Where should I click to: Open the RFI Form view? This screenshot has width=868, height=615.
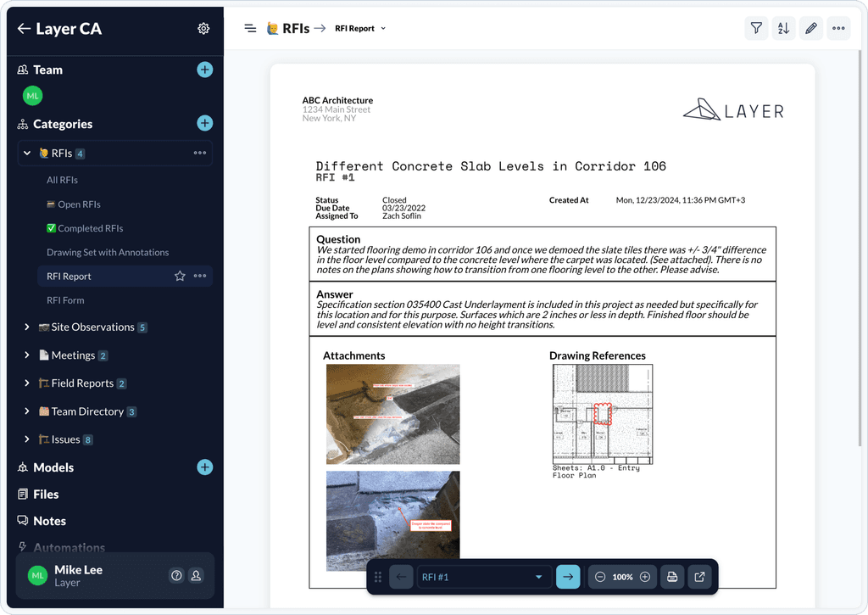pos(65,300)
